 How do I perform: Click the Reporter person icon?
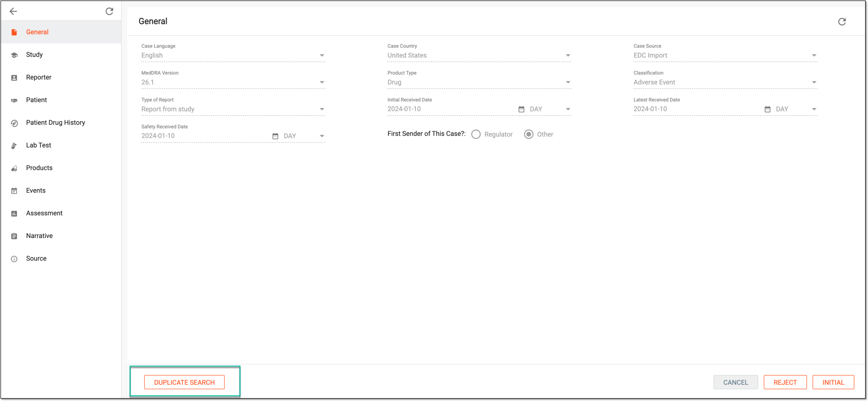[x=14, y=77]
